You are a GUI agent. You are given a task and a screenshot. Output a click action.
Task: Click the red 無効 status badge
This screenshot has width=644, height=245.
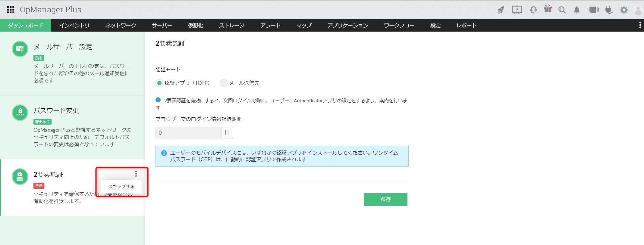[x=39, y=185]
